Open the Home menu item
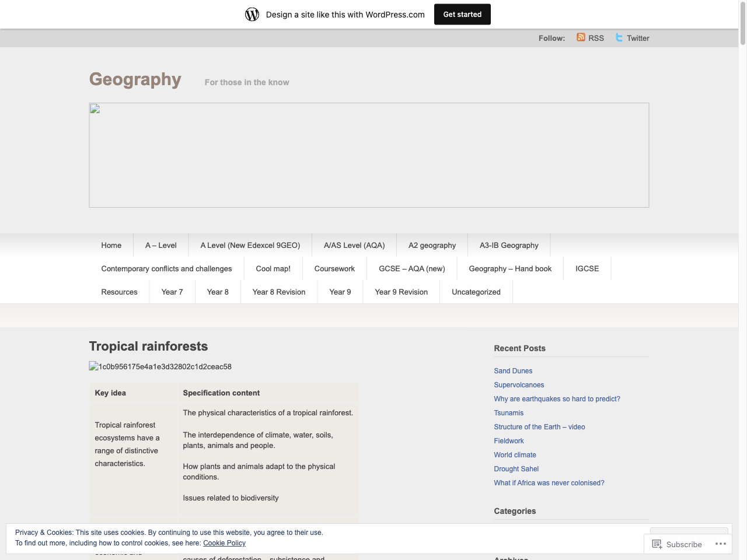 [111, 246]
